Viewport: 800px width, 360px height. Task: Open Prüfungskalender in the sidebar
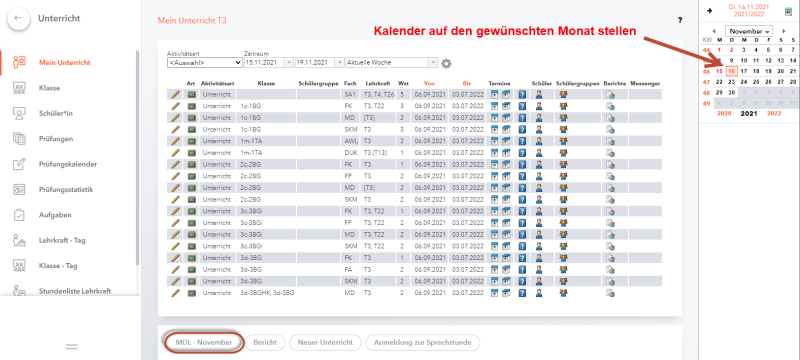68,164
